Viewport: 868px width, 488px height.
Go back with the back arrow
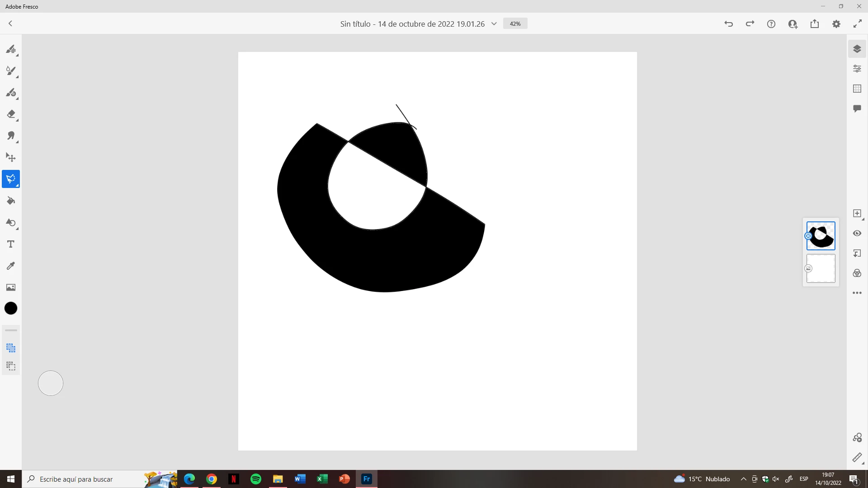coord(10,23)
